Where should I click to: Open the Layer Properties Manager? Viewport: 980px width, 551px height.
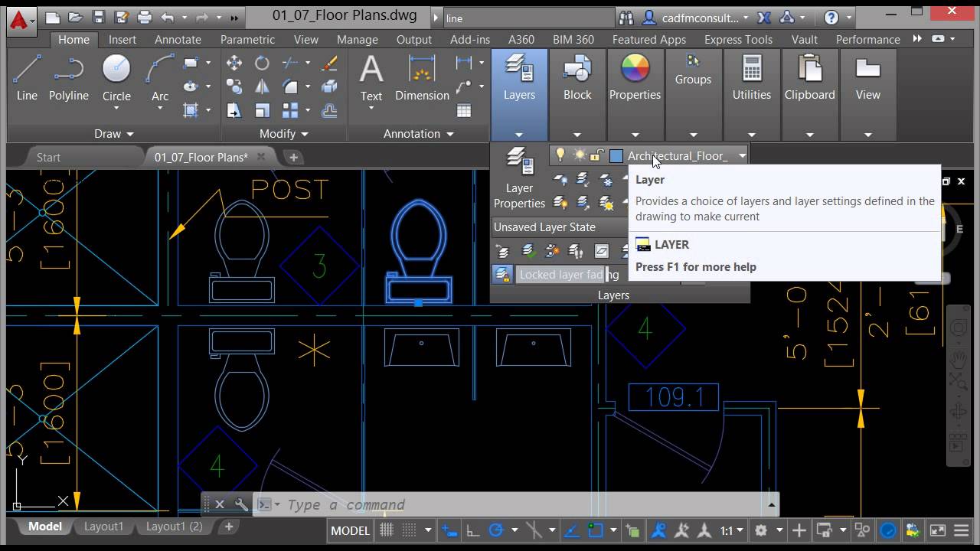[519, 172]
